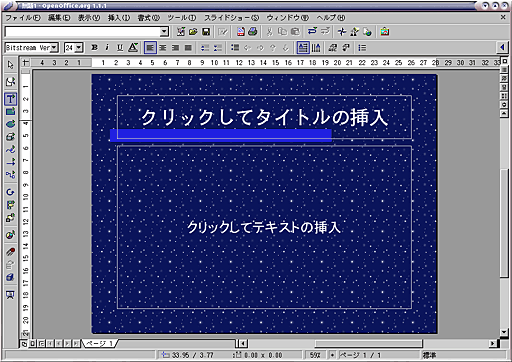Open the 表示 (View) menu
Image resolution: width=512 pixels, height=362 pixels.
(89, 18)
